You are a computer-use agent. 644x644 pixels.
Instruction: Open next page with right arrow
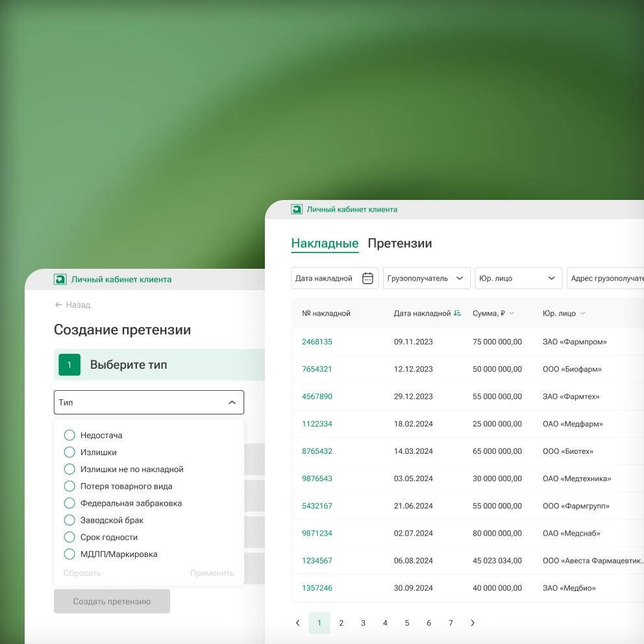point(473,623)
